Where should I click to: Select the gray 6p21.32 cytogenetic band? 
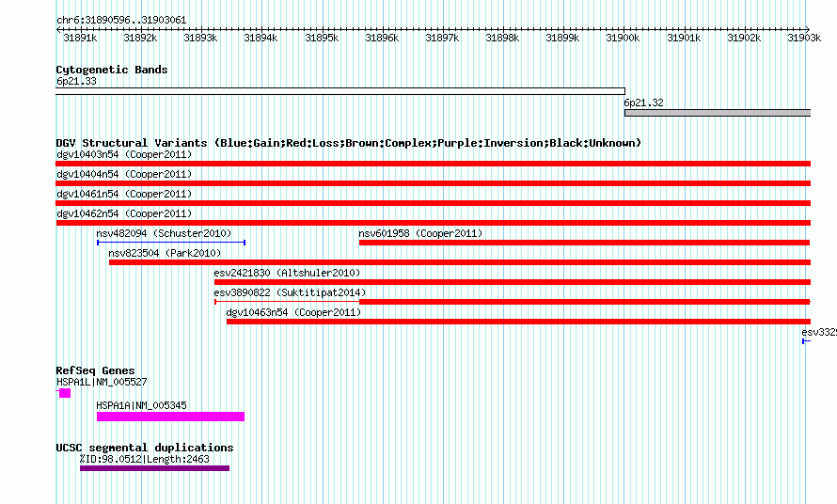[x=718, y=113]
